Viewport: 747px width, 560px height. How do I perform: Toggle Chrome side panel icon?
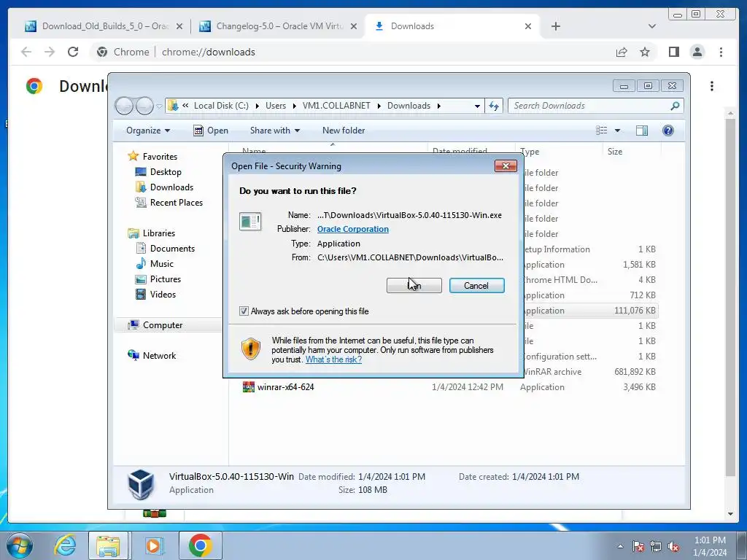click(673, 52)
